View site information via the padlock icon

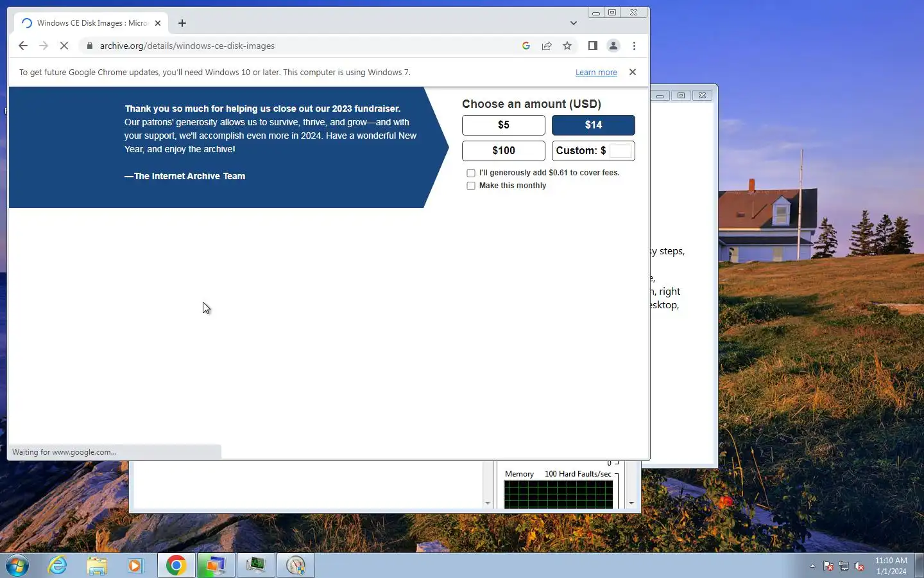[90, 46]
